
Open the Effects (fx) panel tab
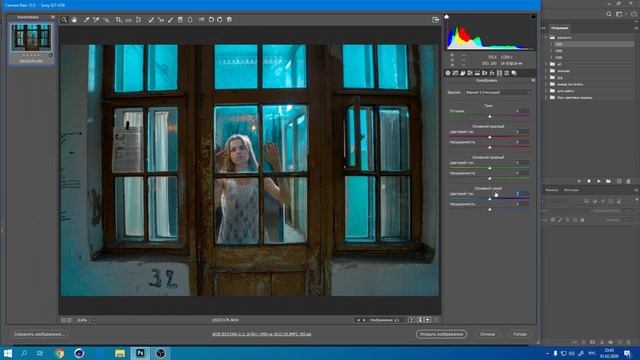[492, 73]
